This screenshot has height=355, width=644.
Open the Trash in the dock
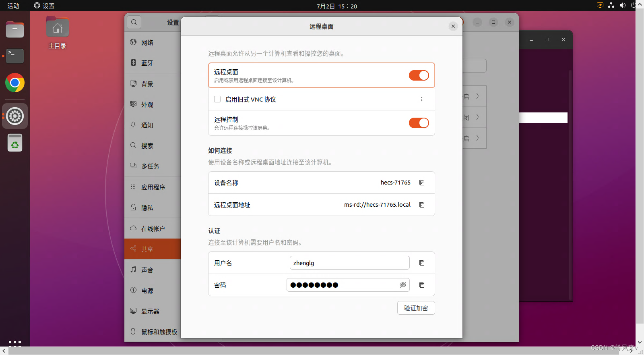15,143
